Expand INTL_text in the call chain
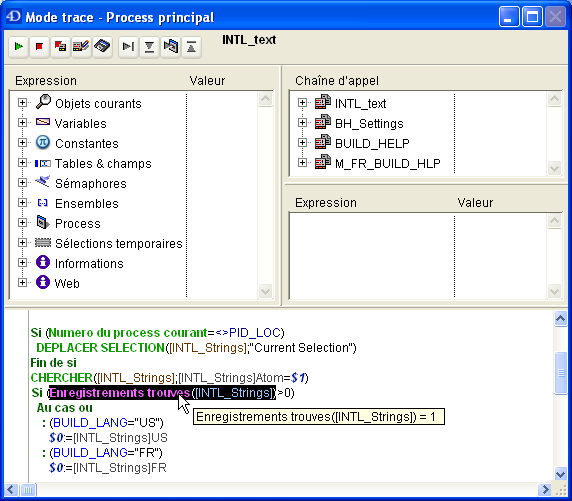The height and width of the screenshot is (501, 572). click(x=302, y=103)
